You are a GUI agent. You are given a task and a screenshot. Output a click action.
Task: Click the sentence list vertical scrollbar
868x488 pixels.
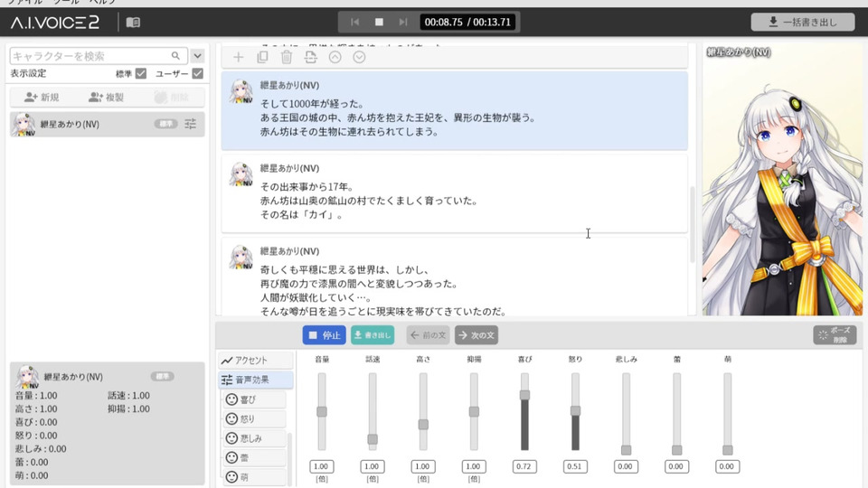tap(692, 225)
